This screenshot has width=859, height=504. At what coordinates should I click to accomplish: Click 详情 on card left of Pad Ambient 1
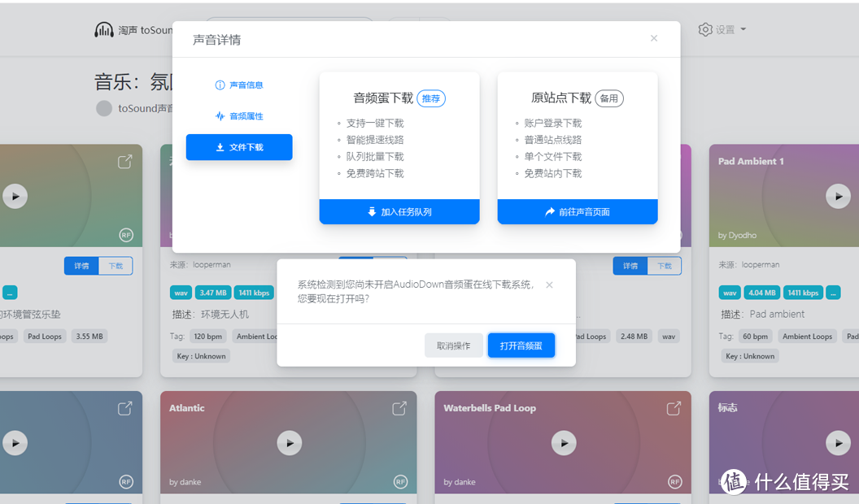[630, 266]
